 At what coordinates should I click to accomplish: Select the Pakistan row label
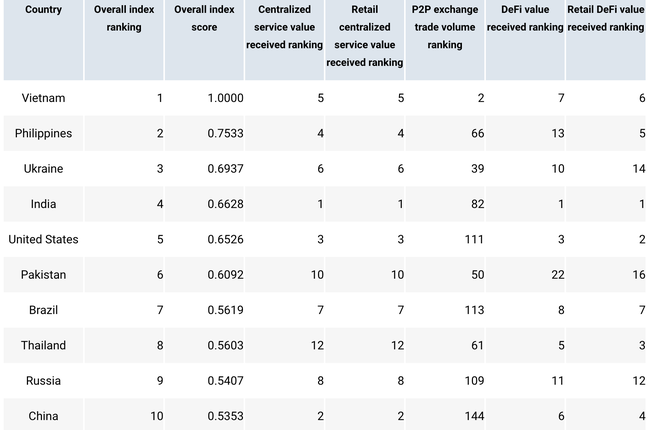(43, 275)
